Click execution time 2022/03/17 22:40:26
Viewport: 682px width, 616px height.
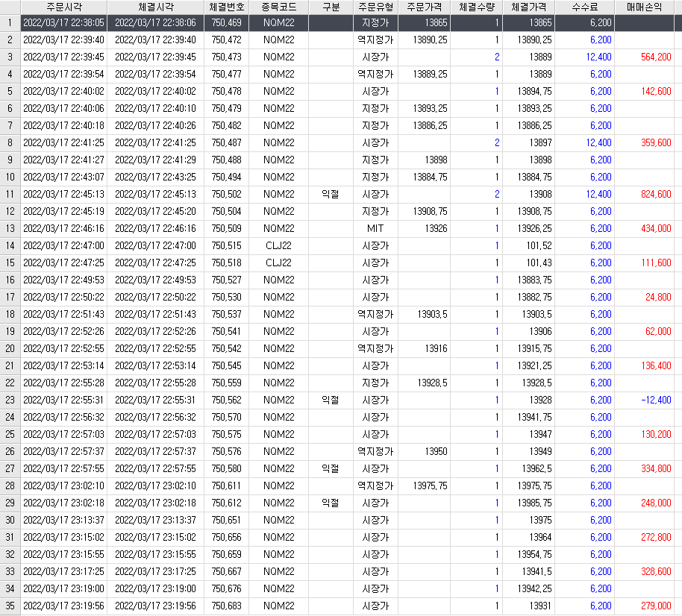pos(155,125)
